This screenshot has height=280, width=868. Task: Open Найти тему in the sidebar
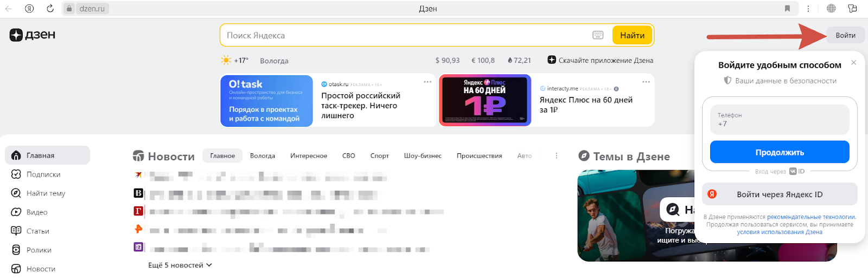tap(46, 193)
